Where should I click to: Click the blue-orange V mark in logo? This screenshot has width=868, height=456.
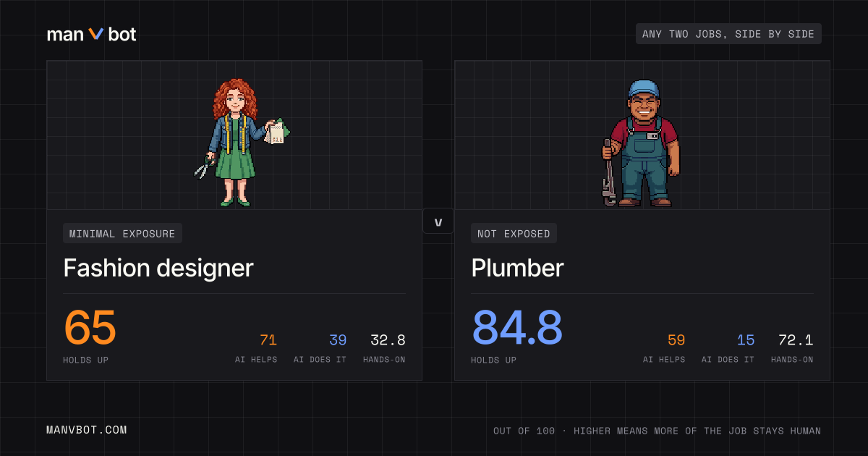click(x=96, y=34)
